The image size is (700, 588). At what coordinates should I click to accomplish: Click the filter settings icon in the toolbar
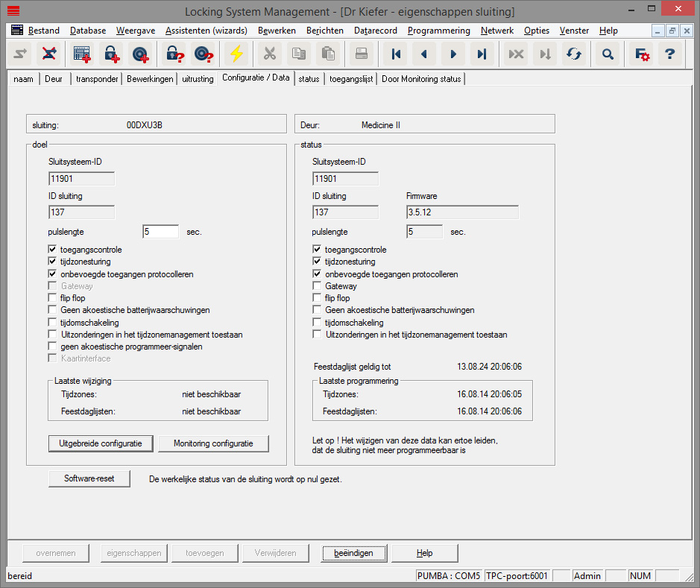tap(642, 54)
